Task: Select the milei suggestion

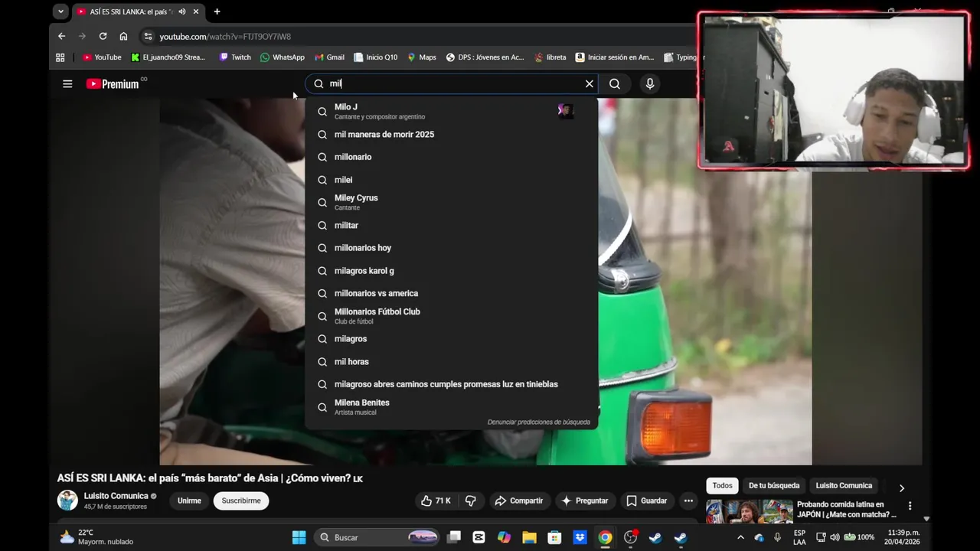Action: 451,180
